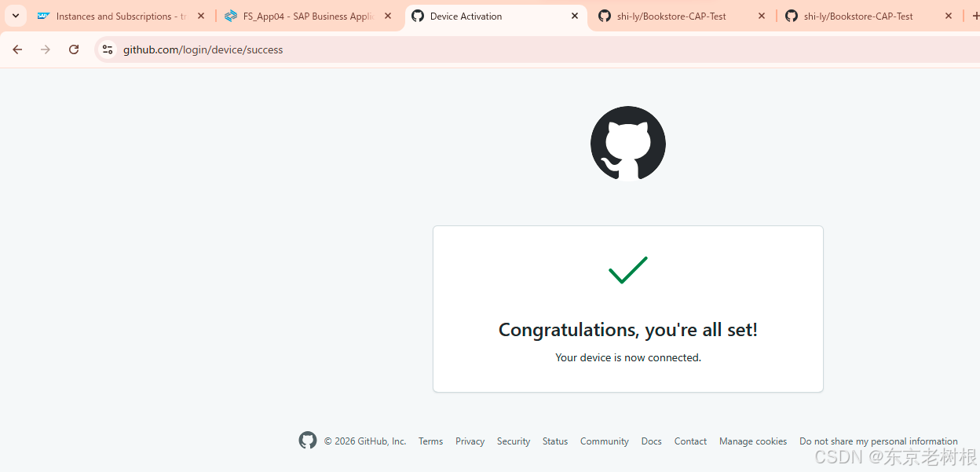Click Do not share my personal information
Image resolution: width=980 pixels, height=472 pixels.
pos(879,441)
